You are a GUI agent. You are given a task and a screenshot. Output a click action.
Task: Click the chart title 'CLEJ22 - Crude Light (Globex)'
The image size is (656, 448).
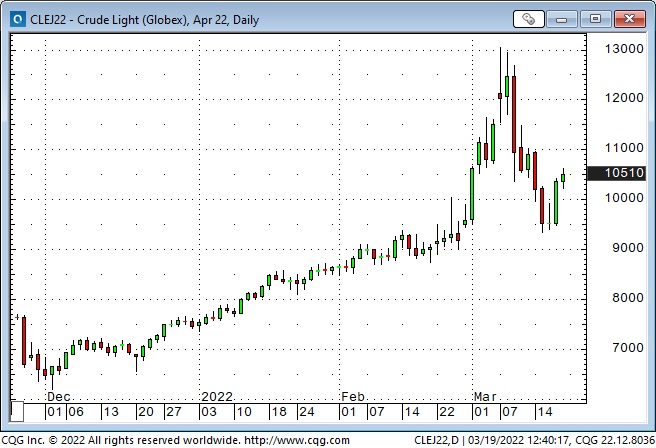(x=108, y=20)
